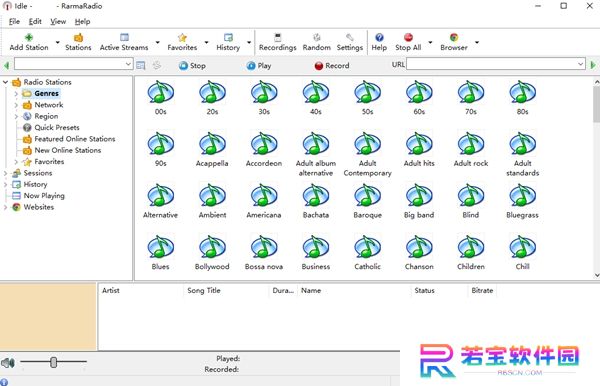The height and width of the screenshot is (386, 600).
Task: Open the History toolbar dropdown arrow
Action: [249, 42]
